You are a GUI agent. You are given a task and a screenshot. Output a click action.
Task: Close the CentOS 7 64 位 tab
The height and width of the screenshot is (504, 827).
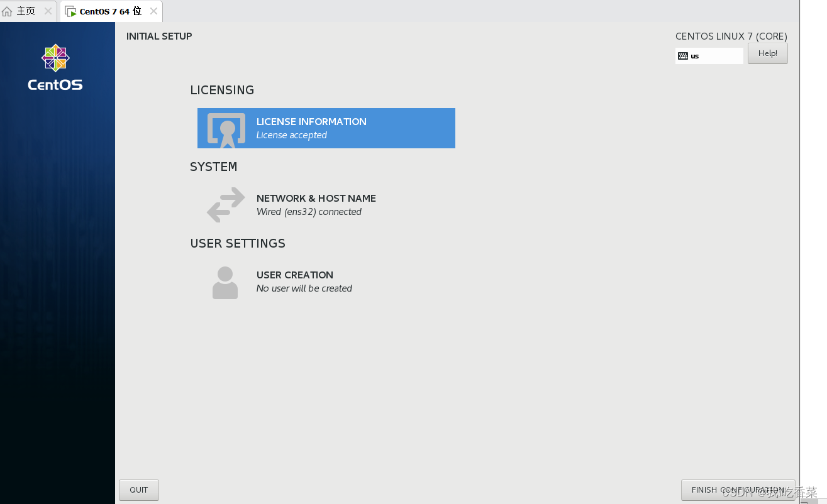[153, 11]
